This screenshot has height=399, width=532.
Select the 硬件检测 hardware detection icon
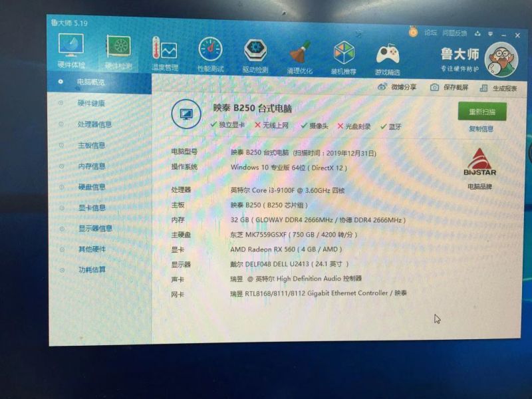118,52
